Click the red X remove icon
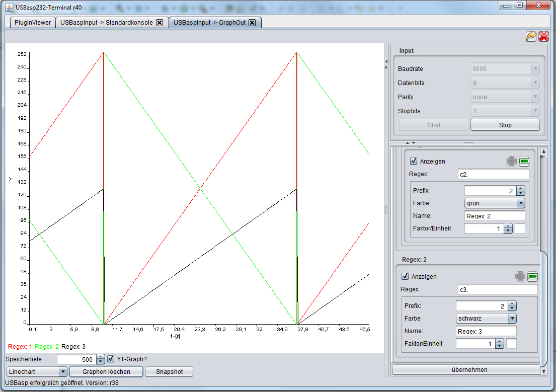The width and height of the screenshot is (556, 392). pos(543,36)
